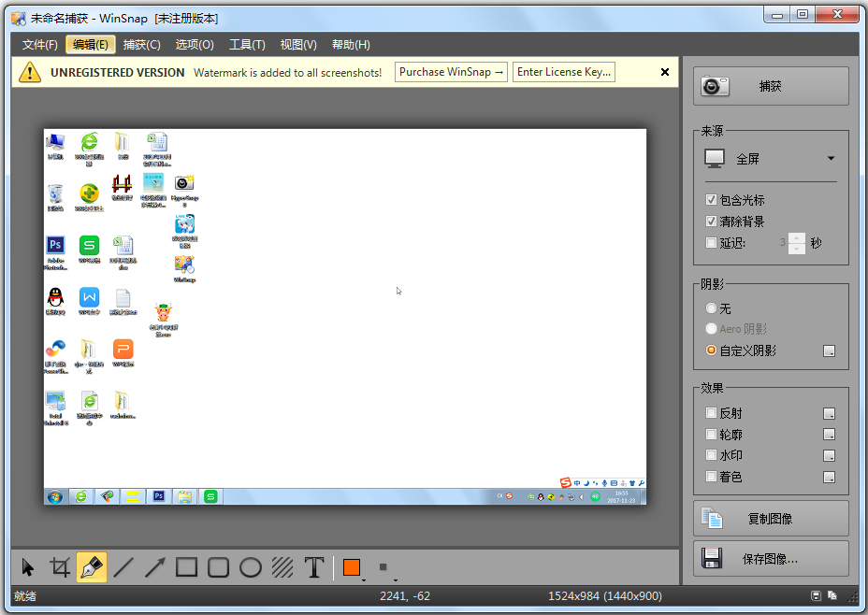Dismiss the unregistered version banner
868x615 pixels.
665,72
